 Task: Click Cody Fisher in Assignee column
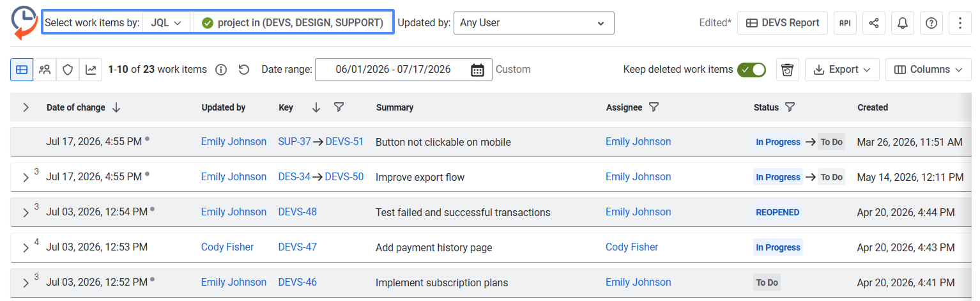(632, 247)
